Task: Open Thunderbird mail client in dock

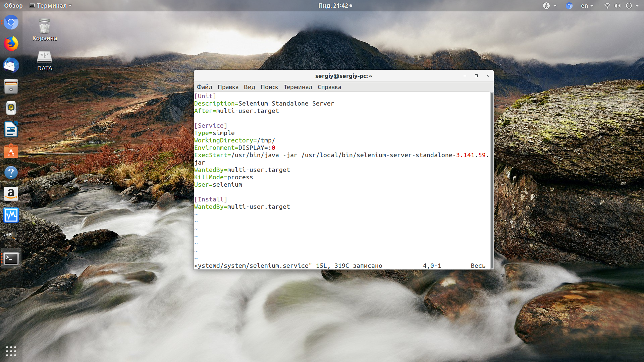Action: click(x=11, y=65)
